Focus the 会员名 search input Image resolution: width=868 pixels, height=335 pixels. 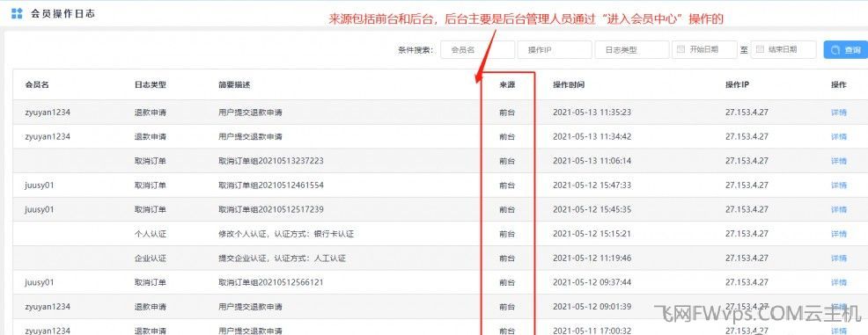(478, 50)
